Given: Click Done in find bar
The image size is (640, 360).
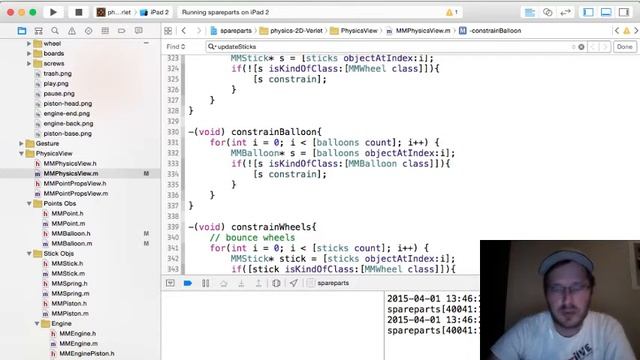Looking at the screenshot, I should [x=624, y=47].
